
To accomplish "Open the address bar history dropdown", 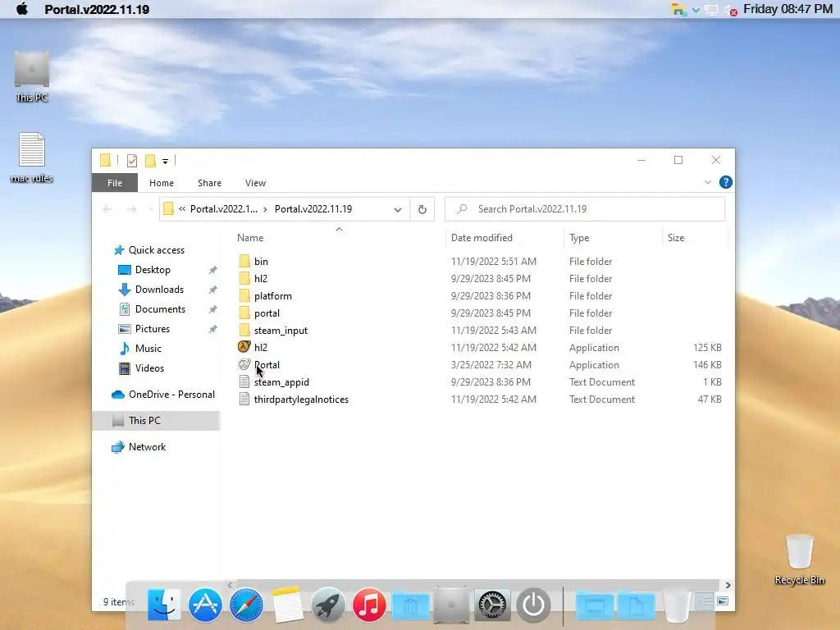I will click(398, 209).
